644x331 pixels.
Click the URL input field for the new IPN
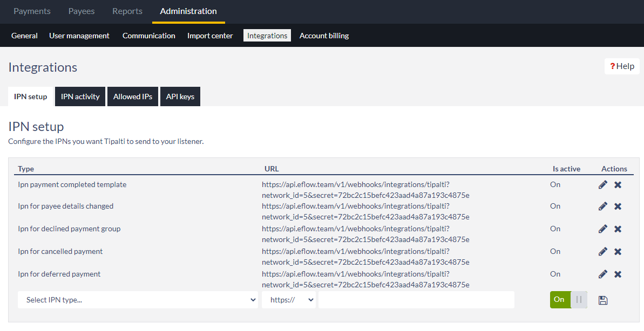click(416, 299)
